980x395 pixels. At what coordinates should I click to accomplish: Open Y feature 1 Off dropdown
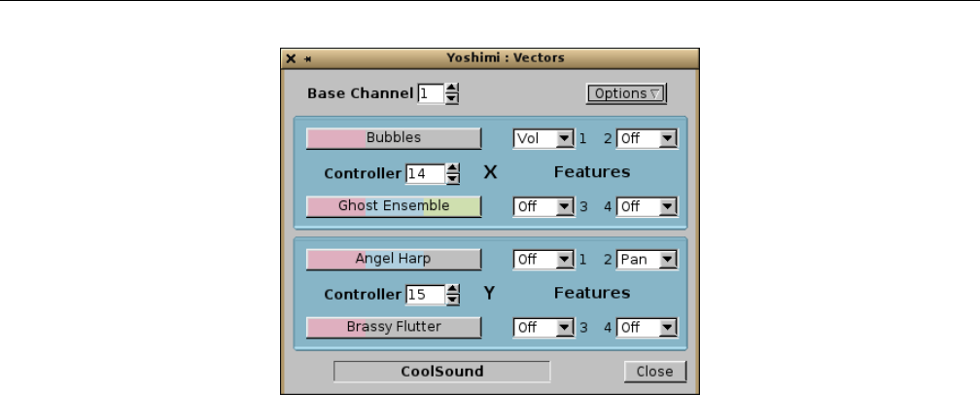[x=543, y=260]
